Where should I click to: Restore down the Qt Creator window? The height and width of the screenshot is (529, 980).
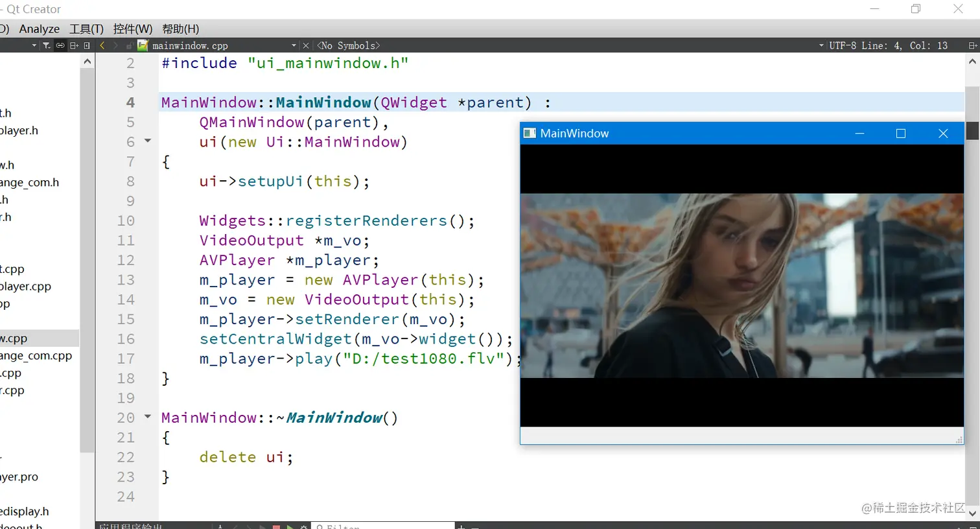point(916,8)
